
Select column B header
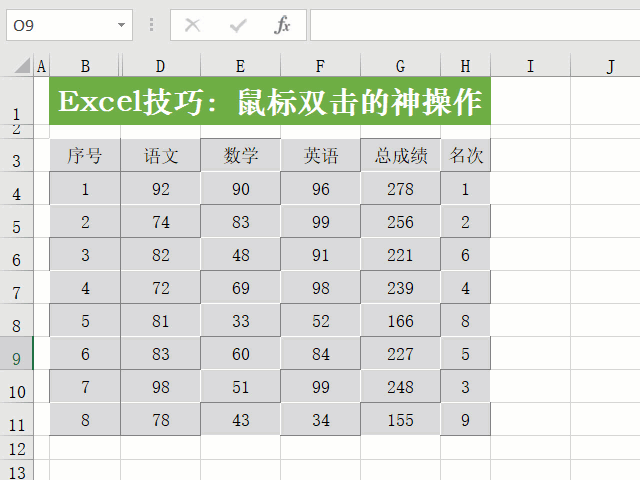[x=85, y=66]
